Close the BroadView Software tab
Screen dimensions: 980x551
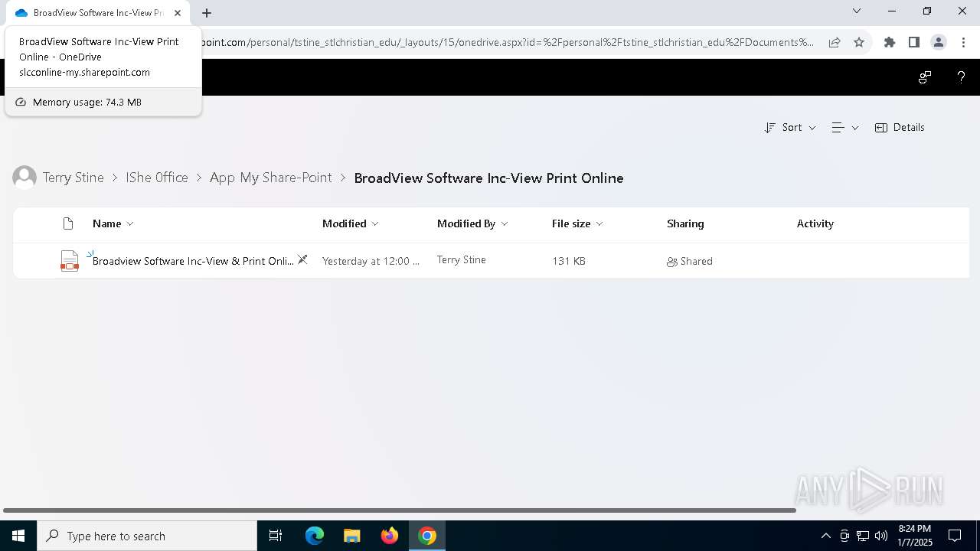click(x=178, y=13)
